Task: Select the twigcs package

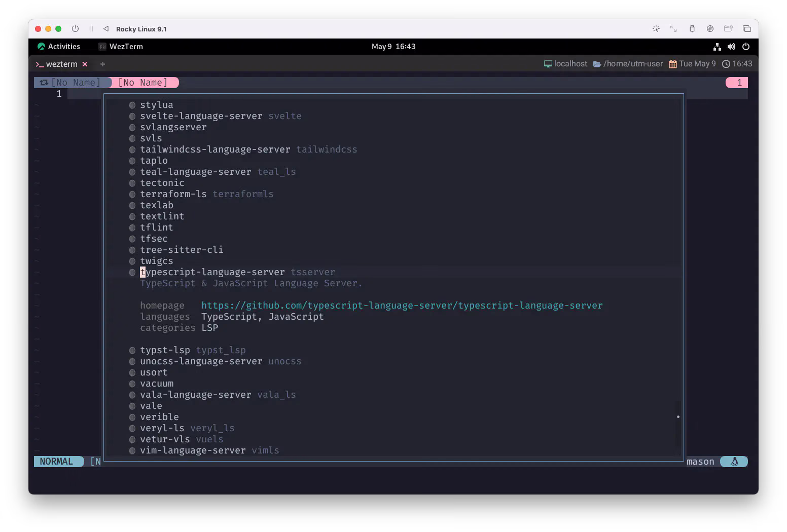Action: (x=157, y=261)
